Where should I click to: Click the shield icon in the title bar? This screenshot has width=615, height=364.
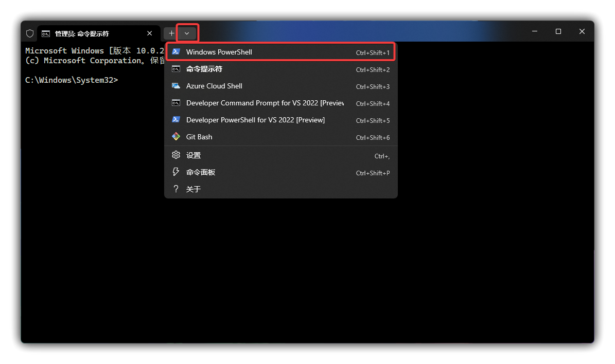29,33
